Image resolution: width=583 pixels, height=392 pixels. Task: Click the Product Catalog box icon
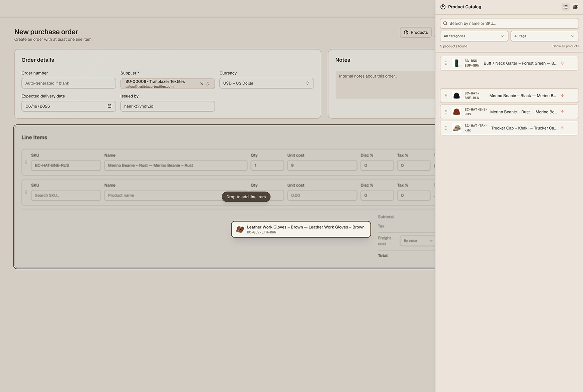tap(443, 7)
